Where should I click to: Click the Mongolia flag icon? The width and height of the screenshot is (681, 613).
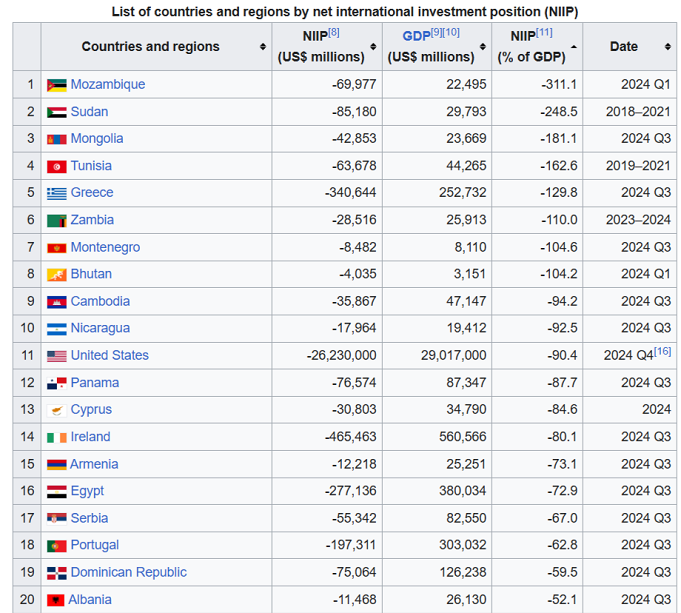pyautogui.click(x=56, y=139)
